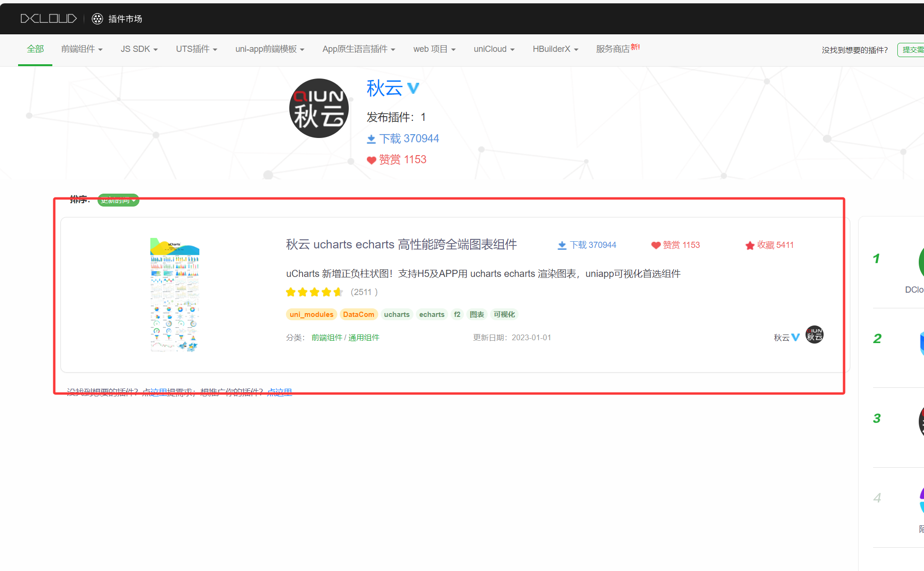Screen dimensions: 924x571
Task: Select the rank 1 entry in the sidebar
Action: pyautogui.click(x=898, y=268)
